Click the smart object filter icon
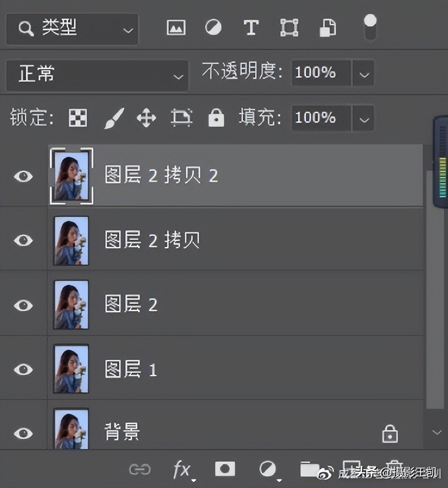This screenshot has width=448, height=488. [x=328, y=28]
